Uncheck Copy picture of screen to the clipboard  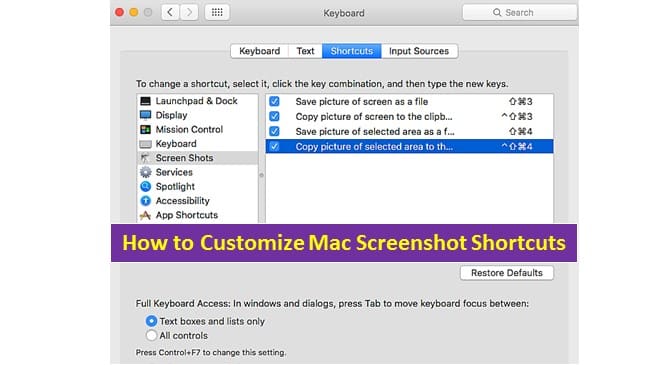[274, 116]
